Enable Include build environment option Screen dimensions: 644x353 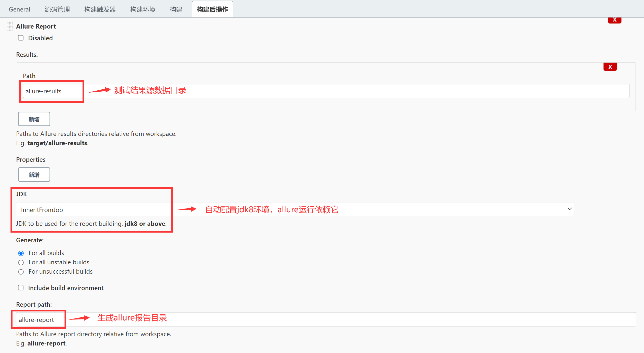[21, 288]
